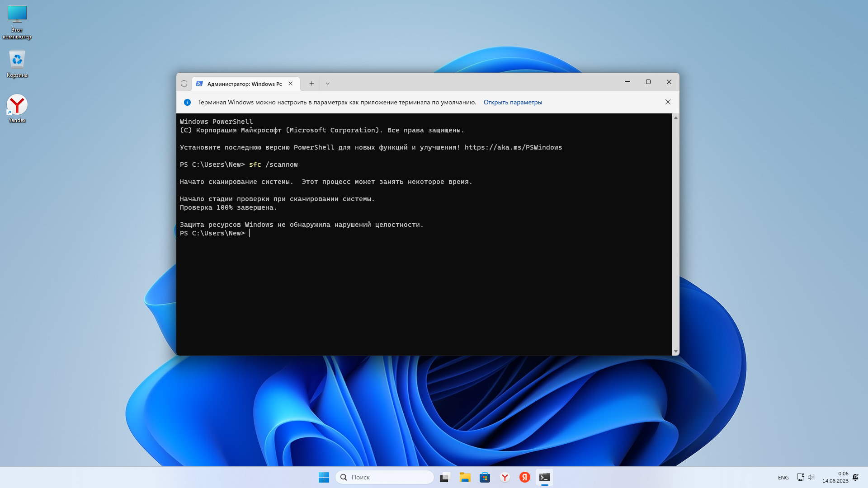The height and width of the screenshot is (488, 868).
Task: Click the info icon in notification bar
Action: pyautogui.click(x=187, y=102)
